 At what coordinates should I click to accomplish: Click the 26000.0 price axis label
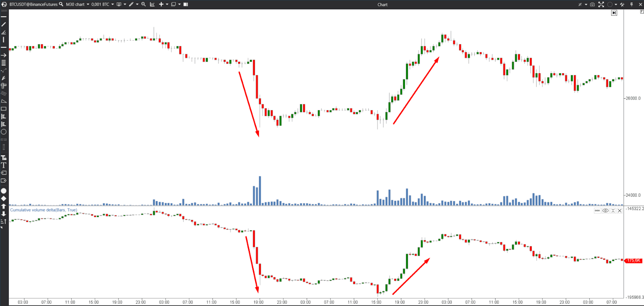(633, 98)
